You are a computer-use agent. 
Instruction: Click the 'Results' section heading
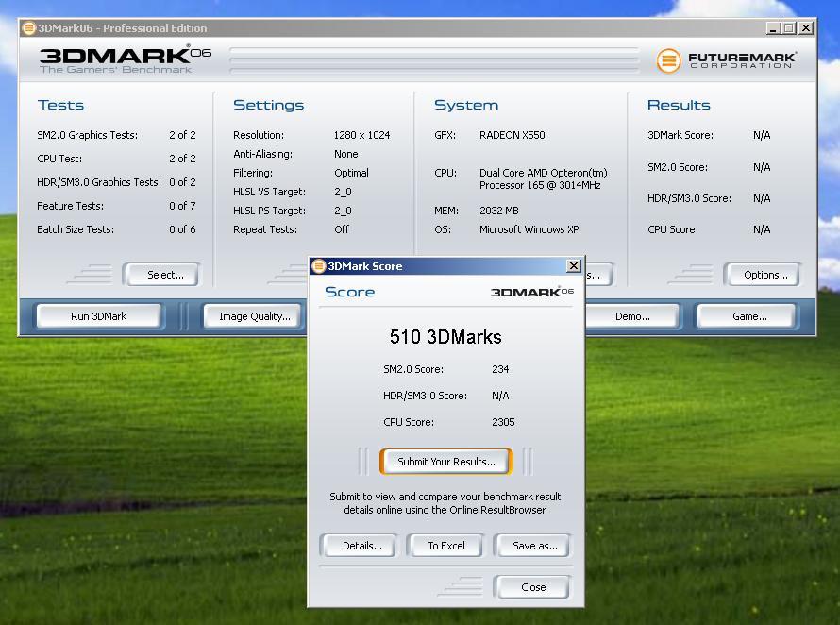tap(679, 105)
